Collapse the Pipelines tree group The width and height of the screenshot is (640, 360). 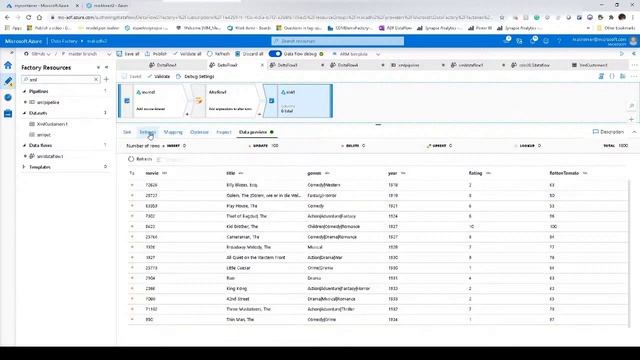click(x=24, y=91)
